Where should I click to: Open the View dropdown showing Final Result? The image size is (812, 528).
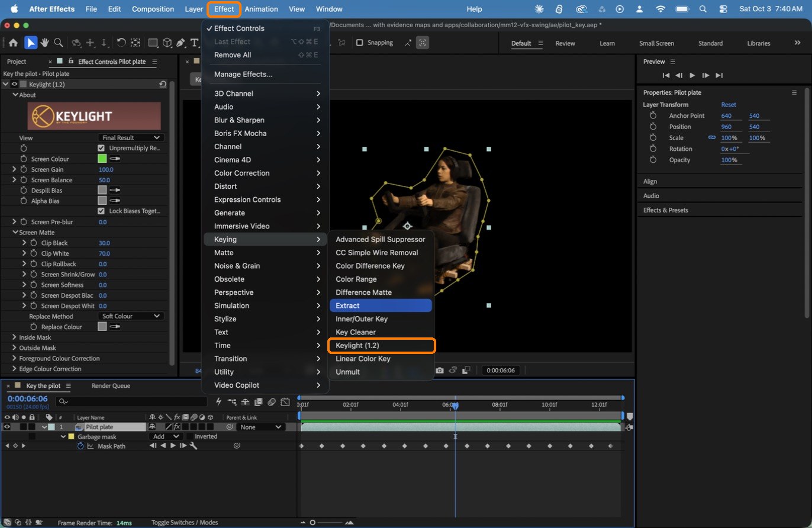click(x=131, y=137)
